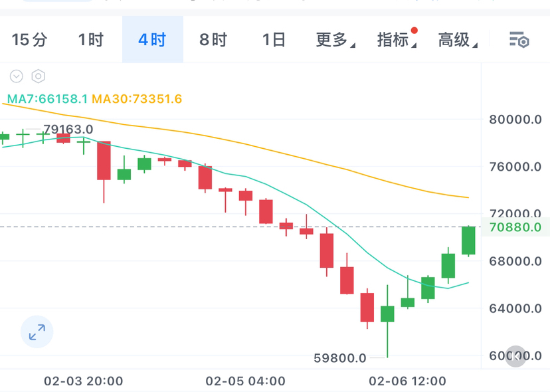This screenshot has height=392, width=550.
Task: Choose the 1日 daily timeframe
Action: point(274,40)
